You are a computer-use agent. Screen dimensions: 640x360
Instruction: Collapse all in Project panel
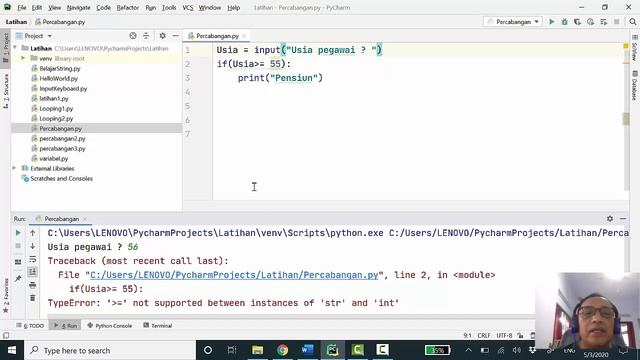pos(146,36)
